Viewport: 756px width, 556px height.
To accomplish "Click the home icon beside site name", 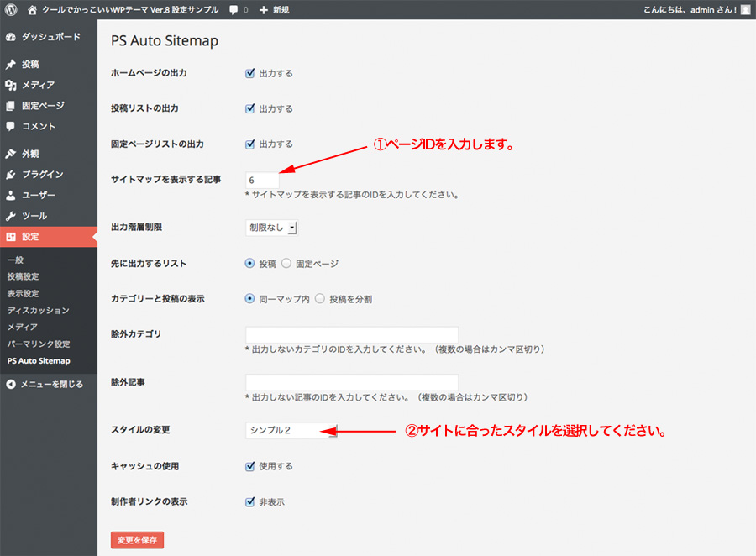I will 32,9.
